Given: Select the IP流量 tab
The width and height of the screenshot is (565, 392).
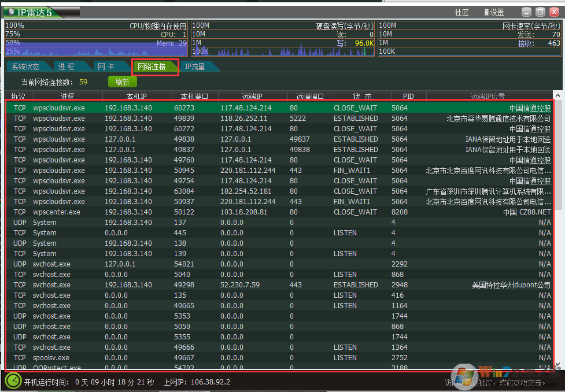Looking at the screenshot, I should (195, 66).
